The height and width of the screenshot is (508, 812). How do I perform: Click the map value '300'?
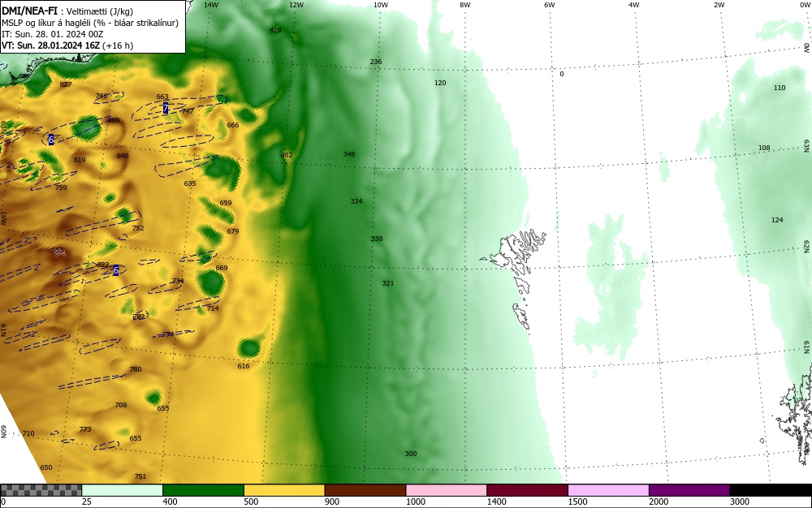[x=411, y=454]
